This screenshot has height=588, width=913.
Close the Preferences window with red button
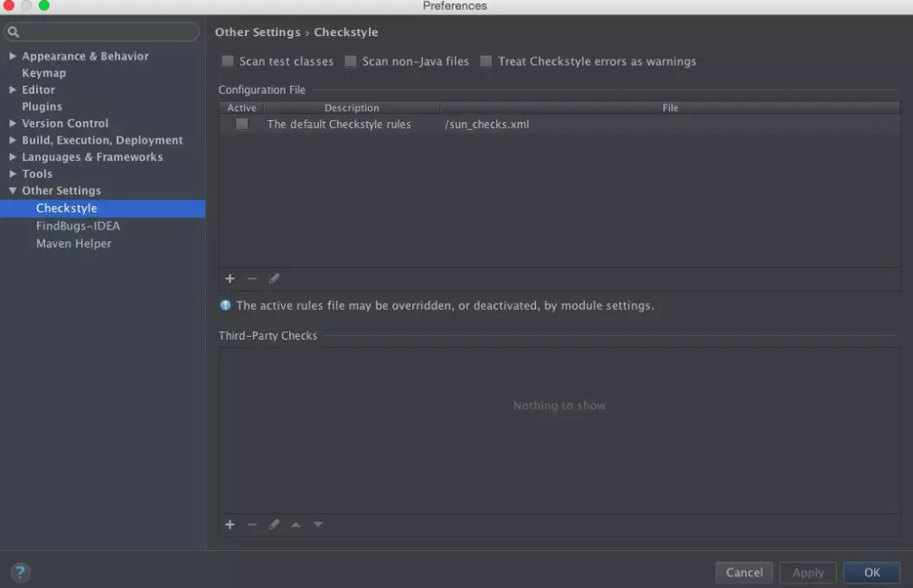pyautogui.click(x=9, y=5)
